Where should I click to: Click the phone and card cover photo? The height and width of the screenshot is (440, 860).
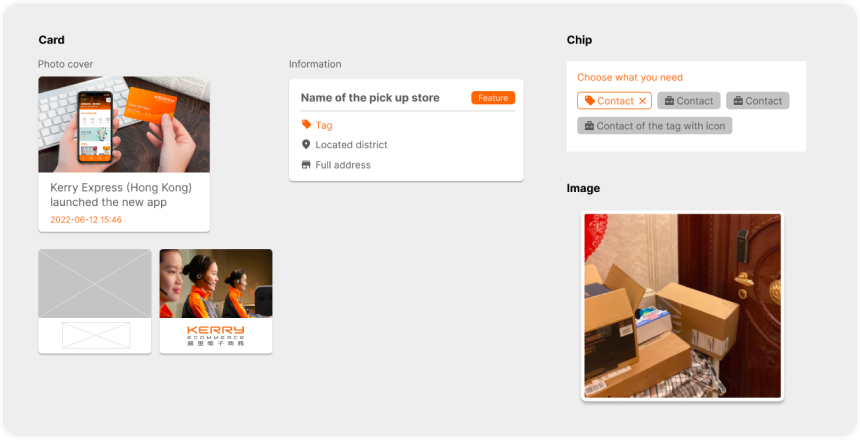[124, 125]
